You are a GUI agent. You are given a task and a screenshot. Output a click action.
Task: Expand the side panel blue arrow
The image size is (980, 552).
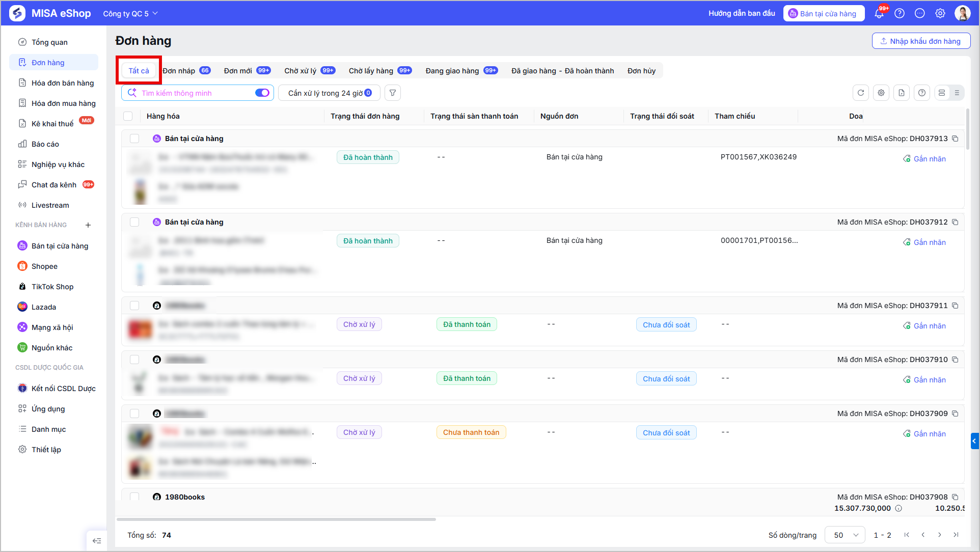tap(974, 441)
